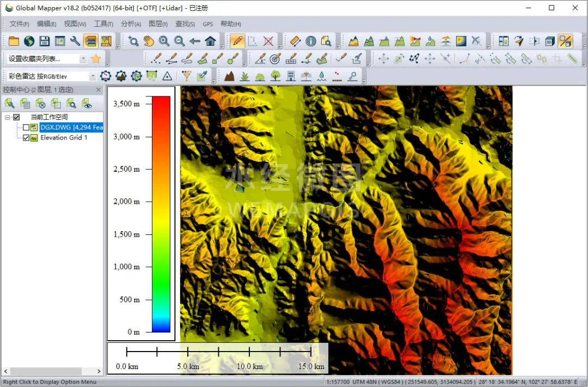Click the lidar filter funnel icon
Viewport: 588px width, 387px height.
pyautogui.click(x=186, y=76)
